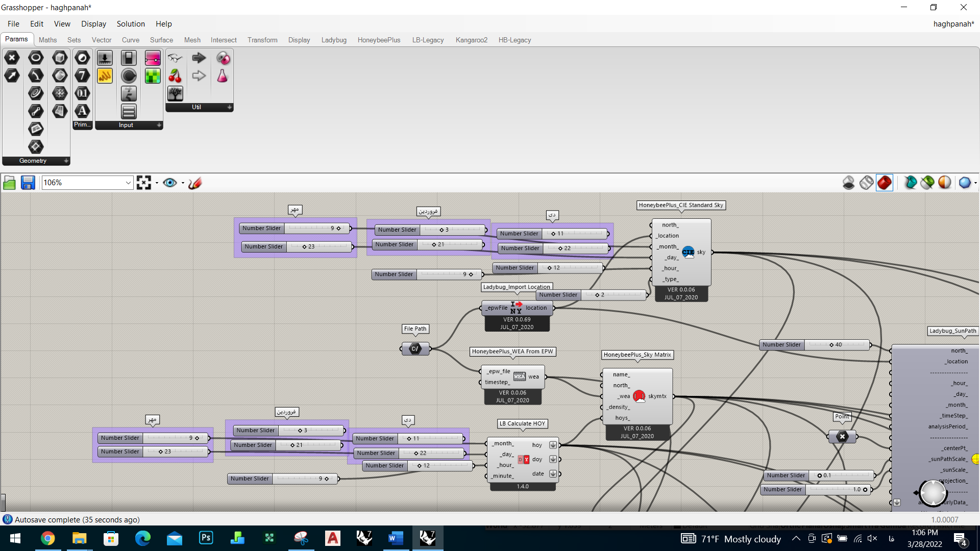Image resolution: width=980 pixels, height=551 pixels.
Task: Select the Boolean Toggle input icon
Action: click(129, 58)
